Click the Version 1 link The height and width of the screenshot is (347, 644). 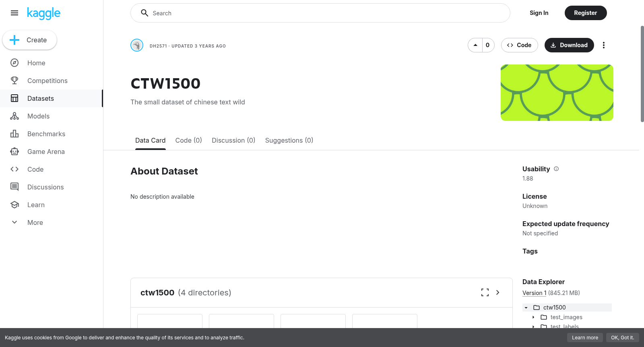(535, 293)
